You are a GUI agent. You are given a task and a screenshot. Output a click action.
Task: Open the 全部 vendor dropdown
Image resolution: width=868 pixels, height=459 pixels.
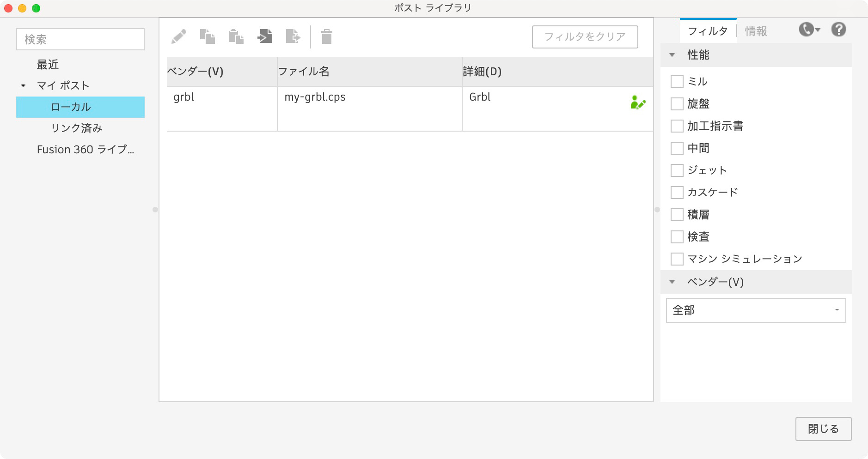[756, 310]
